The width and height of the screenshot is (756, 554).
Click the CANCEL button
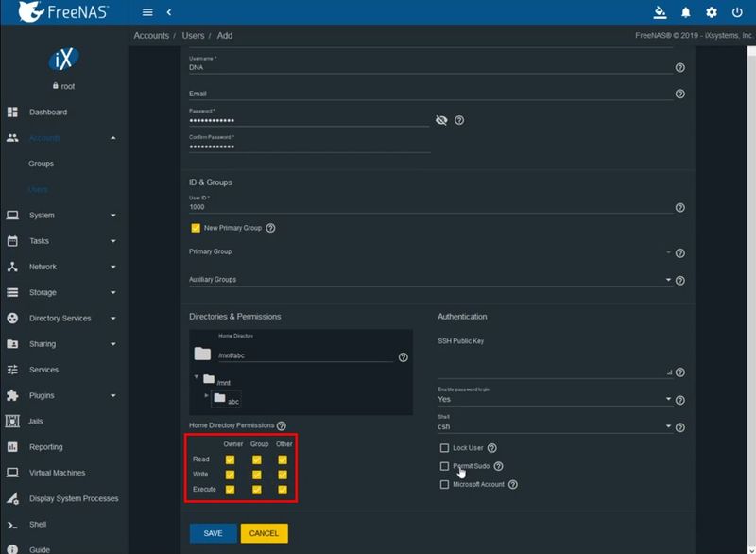click(x=264, y=532)
